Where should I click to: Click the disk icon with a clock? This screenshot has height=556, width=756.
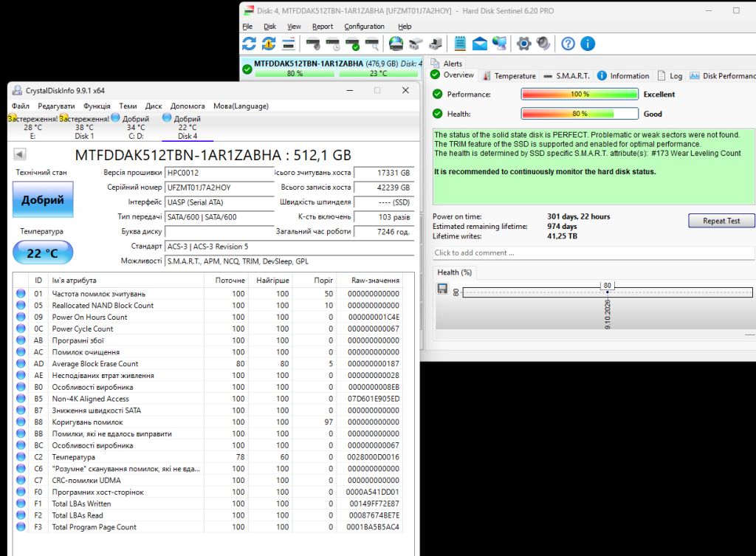(x=333, y=44)
